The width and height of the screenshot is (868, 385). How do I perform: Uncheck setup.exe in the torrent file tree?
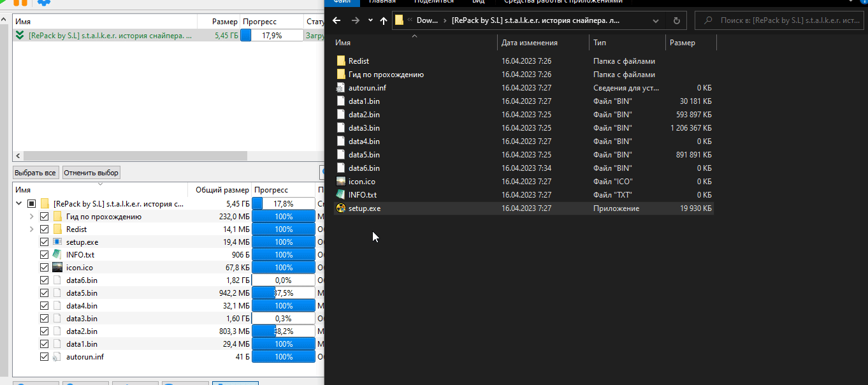pos(44,242)
